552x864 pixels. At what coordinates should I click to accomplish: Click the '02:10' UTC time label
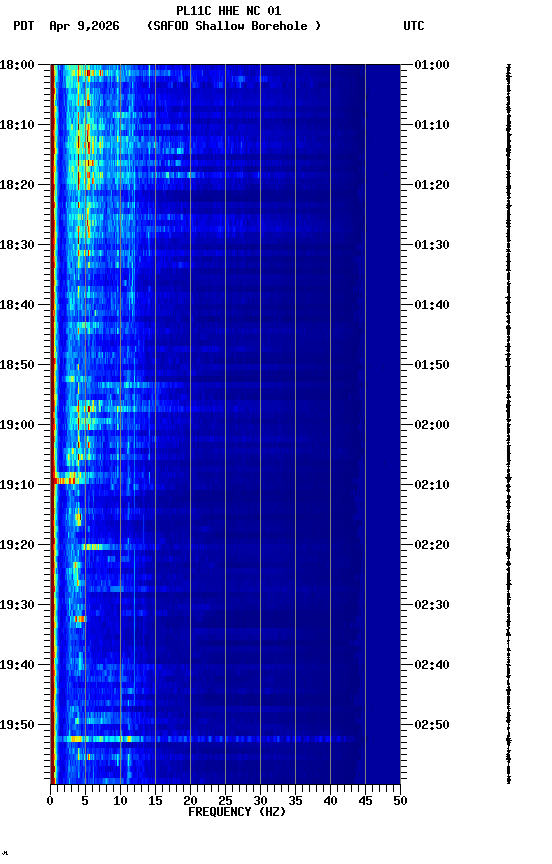432,485
